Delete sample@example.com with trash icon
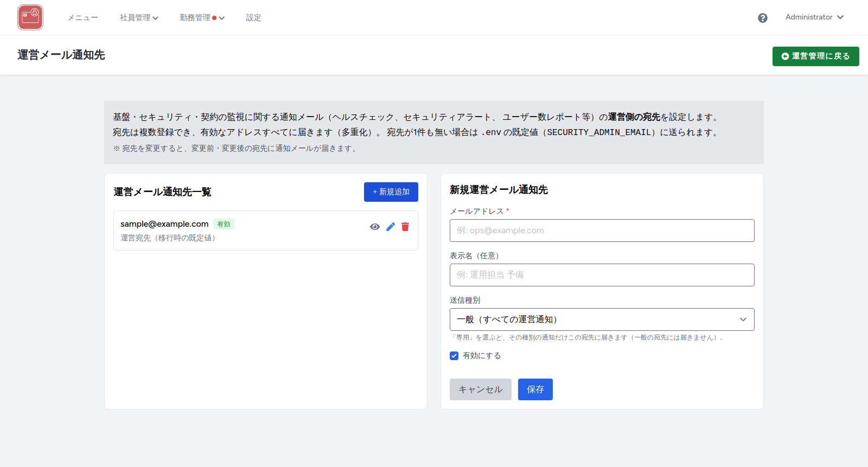 (405, 227)
